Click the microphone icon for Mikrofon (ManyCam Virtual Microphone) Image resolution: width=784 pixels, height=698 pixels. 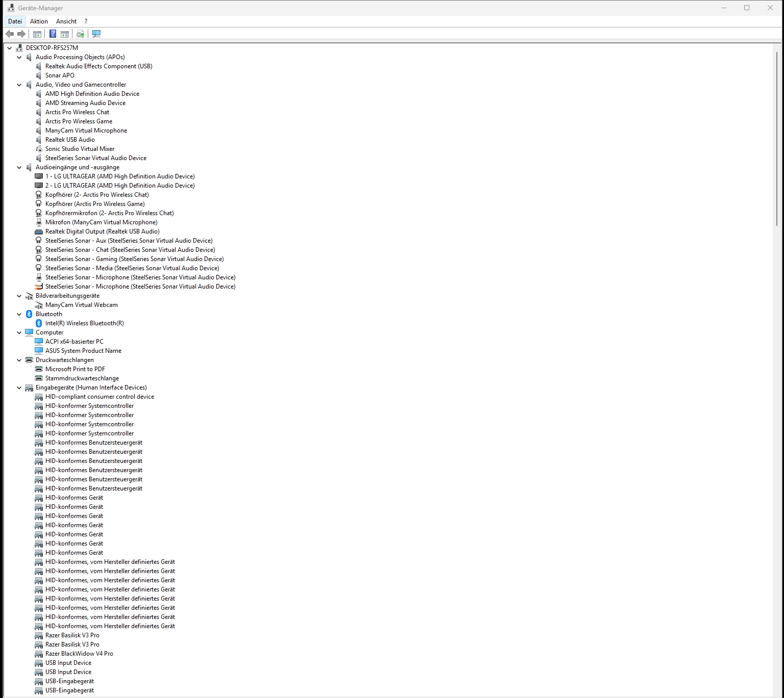point(39,222)
